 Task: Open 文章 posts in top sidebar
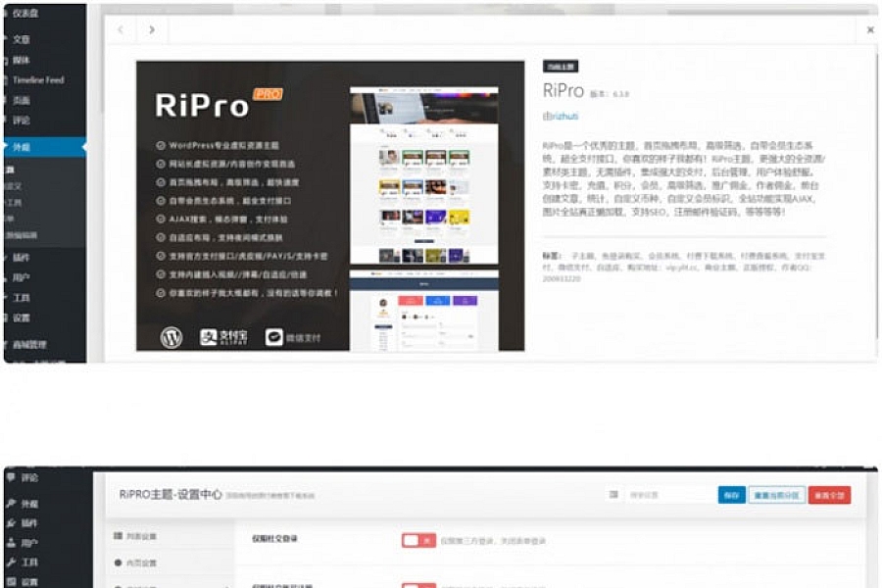(22, 40)
